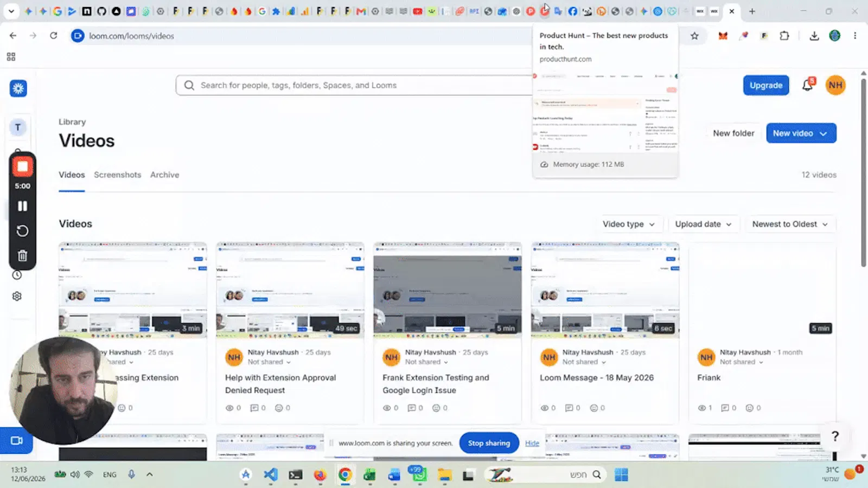Image resolution: width=868 pixels, height=488 pixels.
Task: Open the tab search chevron
Action: [11, 11]
